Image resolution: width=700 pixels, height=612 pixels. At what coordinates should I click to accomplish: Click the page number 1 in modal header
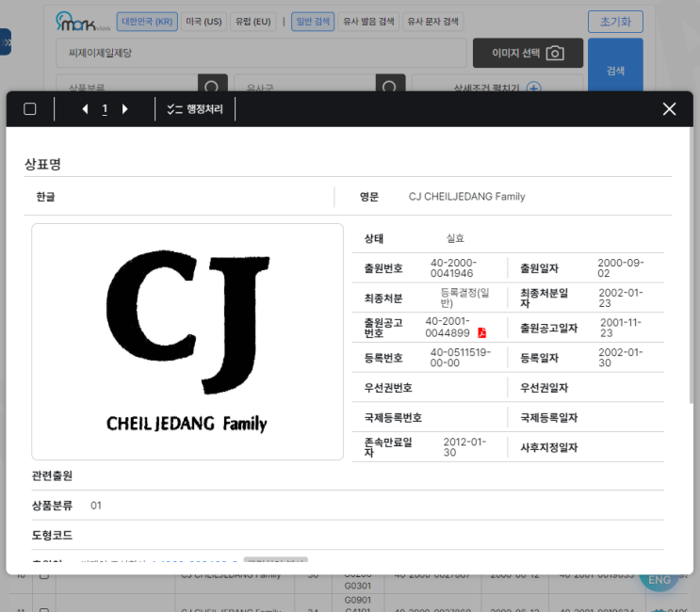[x=105, y=109]
